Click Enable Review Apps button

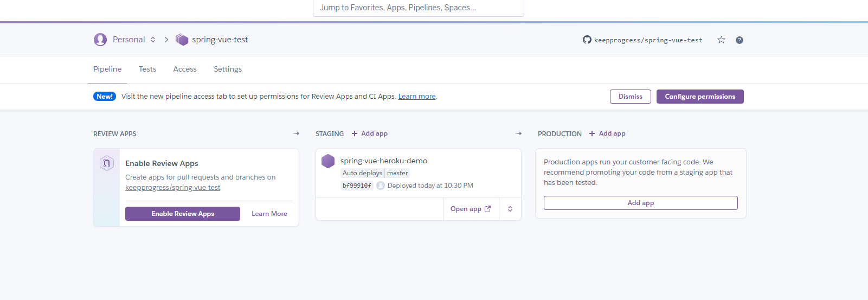[183, 214]
